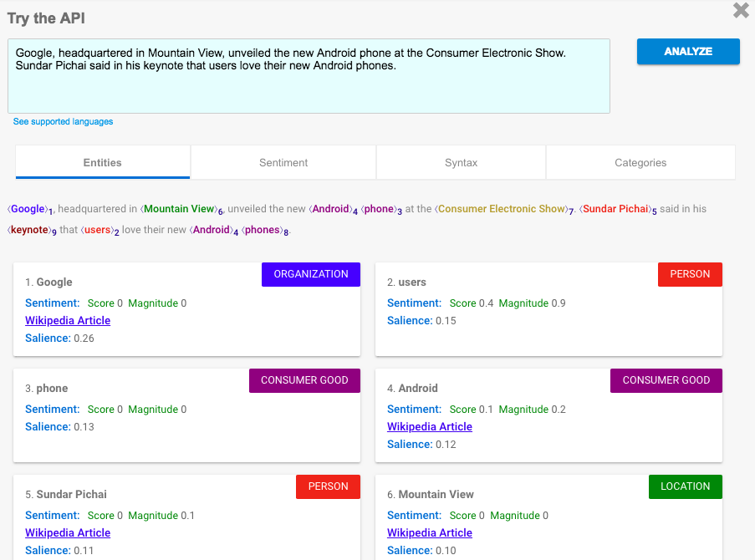Viewport: 755px width, 560px height.
Task: Click highlighted 'users' entity in annotated text
Action: [x=97, y=230]
